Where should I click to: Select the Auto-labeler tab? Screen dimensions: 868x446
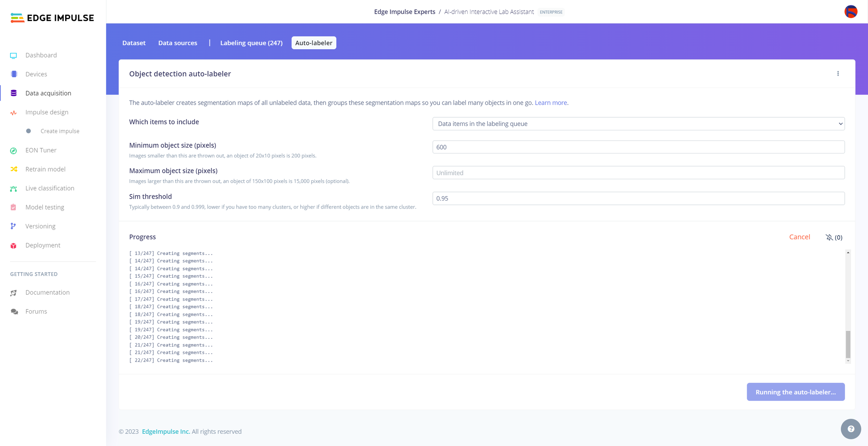pyautogui.click(x=314, y=43)
